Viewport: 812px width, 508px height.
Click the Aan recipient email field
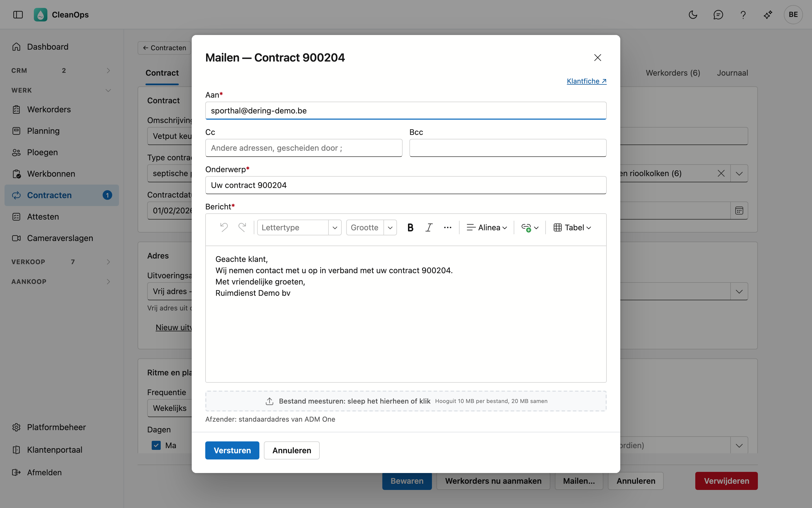pyautogui.click(x=406, y=111)
